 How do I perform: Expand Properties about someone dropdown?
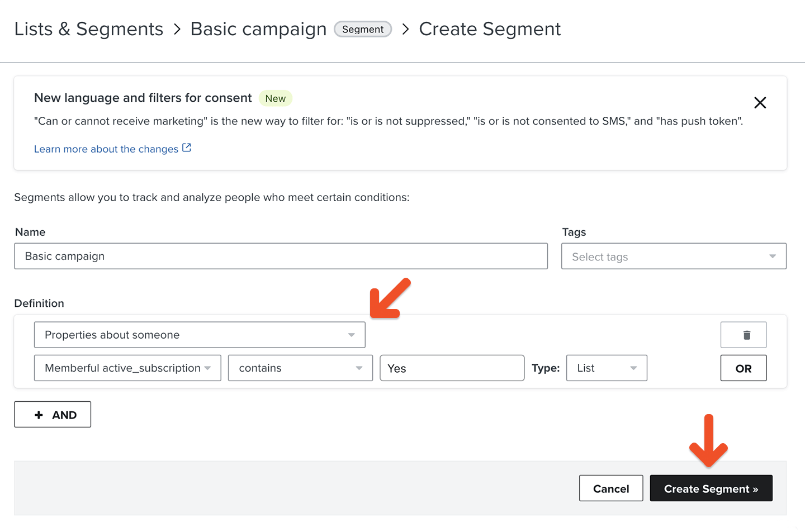200,335
